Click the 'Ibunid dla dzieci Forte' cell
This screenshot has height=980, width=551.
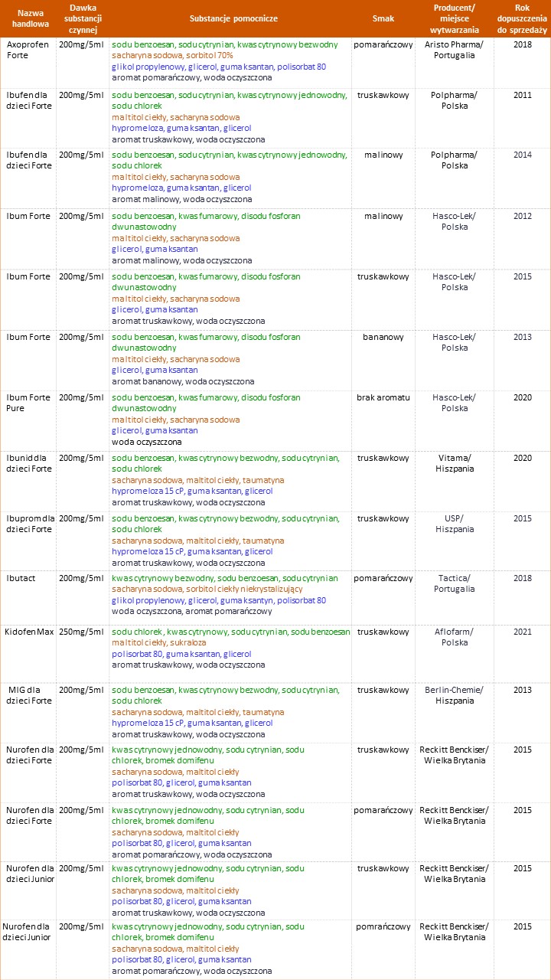coord(29,463)
